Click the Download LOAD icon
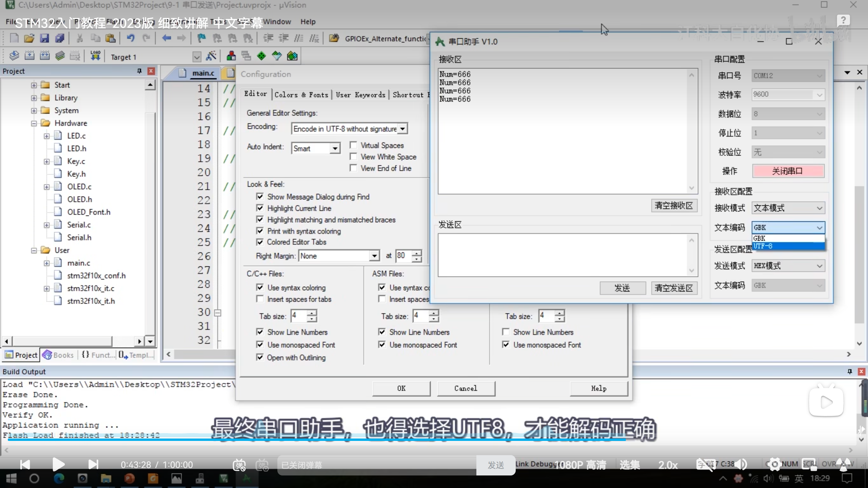 [95, 56]
